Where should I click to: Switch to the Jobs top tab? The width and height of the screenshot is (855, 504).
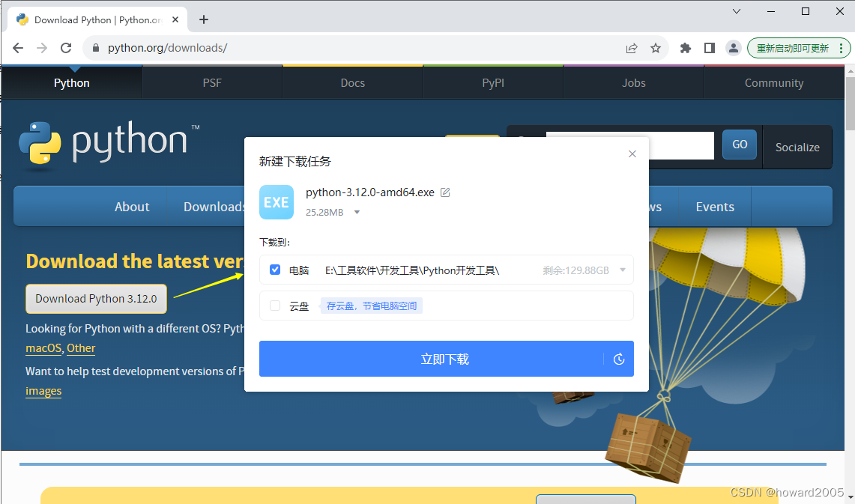(x=634, y=83)
